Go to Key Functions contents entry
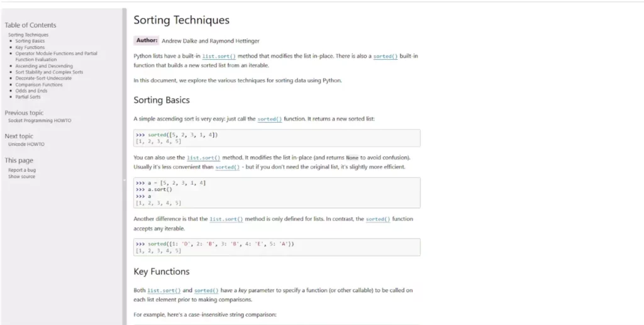 30,47
